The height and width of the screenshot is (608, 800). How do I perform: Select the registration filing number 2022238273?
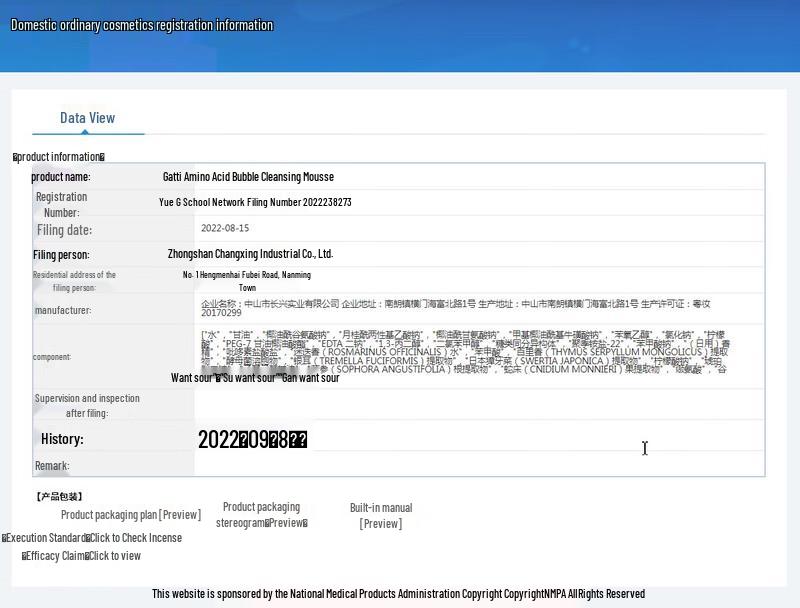(255, 202)
